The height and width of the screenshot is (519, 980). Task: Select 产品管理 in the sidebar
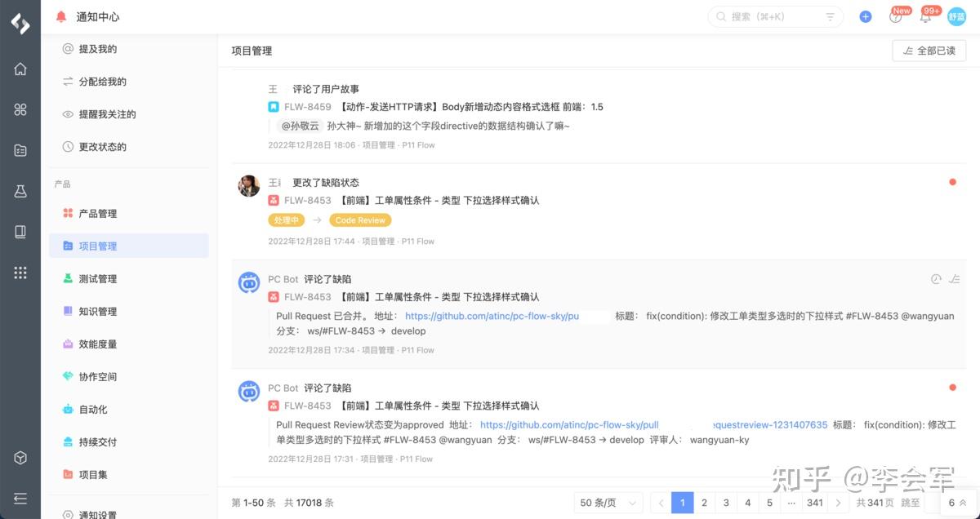point(96,212)
